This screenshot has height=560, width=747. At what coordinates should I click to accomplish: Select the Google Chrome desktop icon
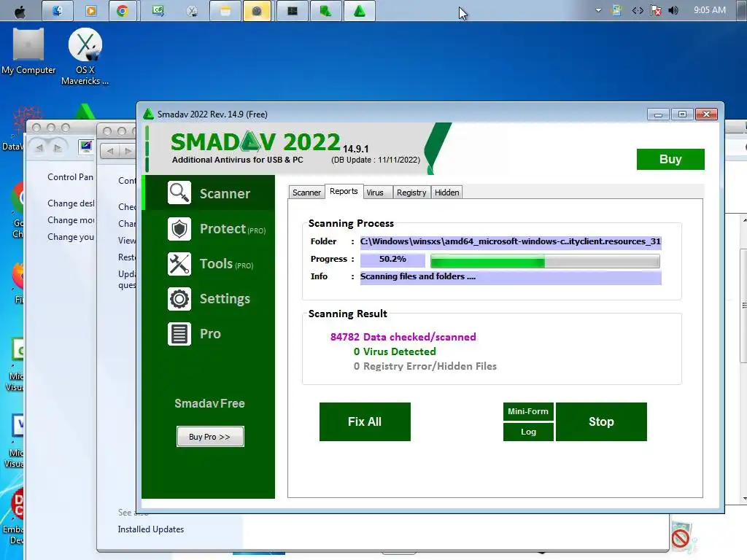click(x=18, y=211)
